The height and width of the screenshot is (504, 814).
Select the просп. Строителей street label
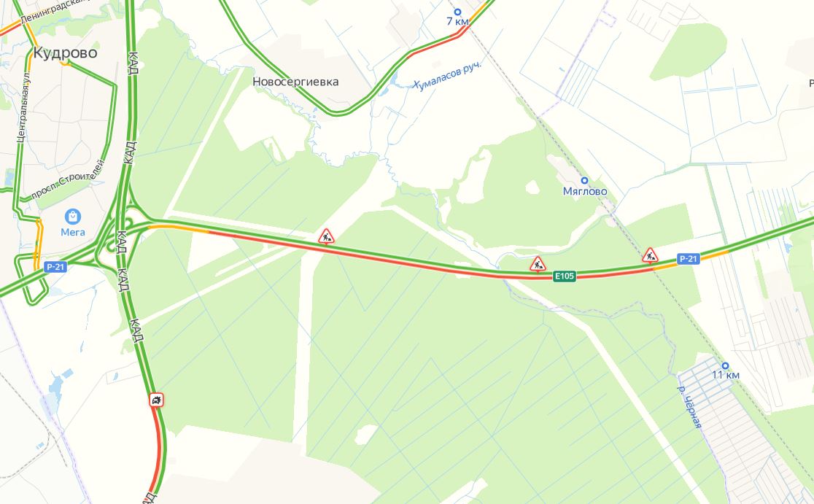[x=68, y=179]
